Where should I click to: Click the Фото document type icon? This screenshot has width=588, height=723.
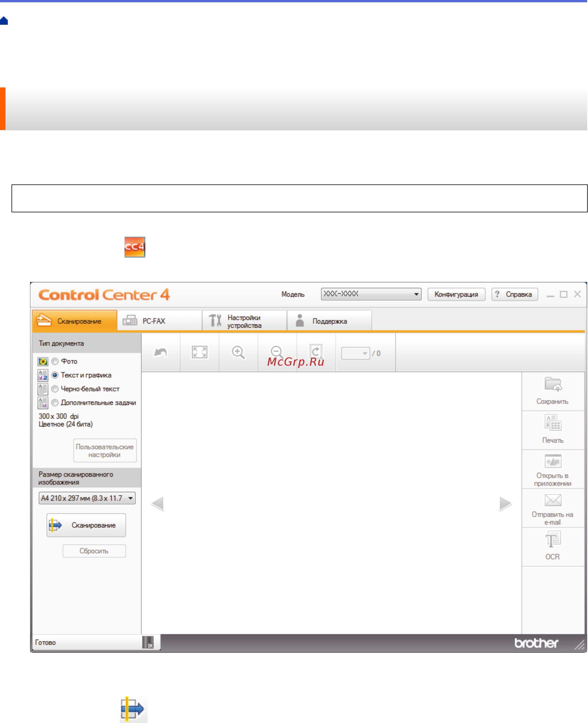[43, 361]
